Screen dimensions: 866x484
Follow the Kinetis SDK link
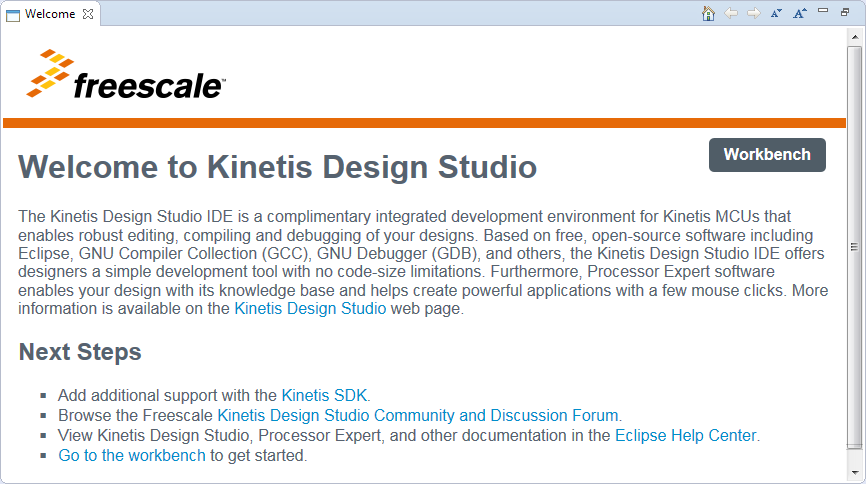pyautogui.click(x=324, y=396)
